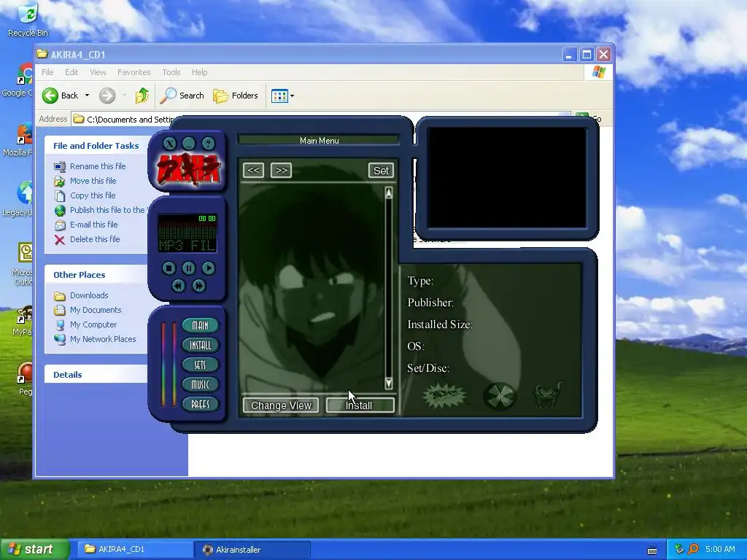Viewport: 747px width, 560px height.
Task: Click the magnifier tray icon
Action: click(x=693, y=549)
